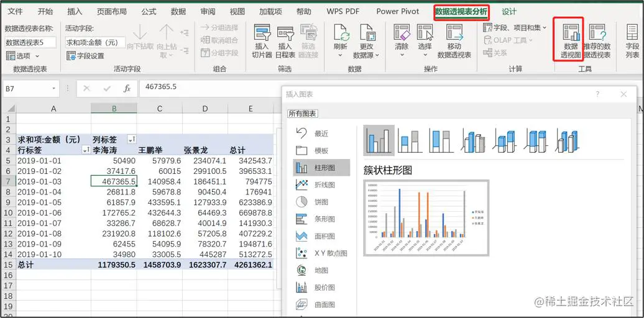Viewport: 644px width, 318px height.
Task: Select the stacked column chart subtype
Action: [410, 140]
